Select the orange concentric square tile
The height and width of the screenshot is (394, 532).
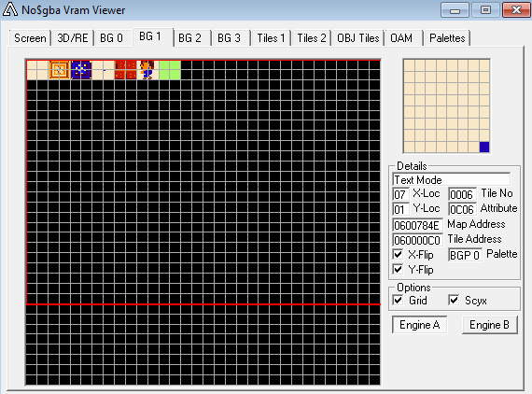click(x=60, y=70)
